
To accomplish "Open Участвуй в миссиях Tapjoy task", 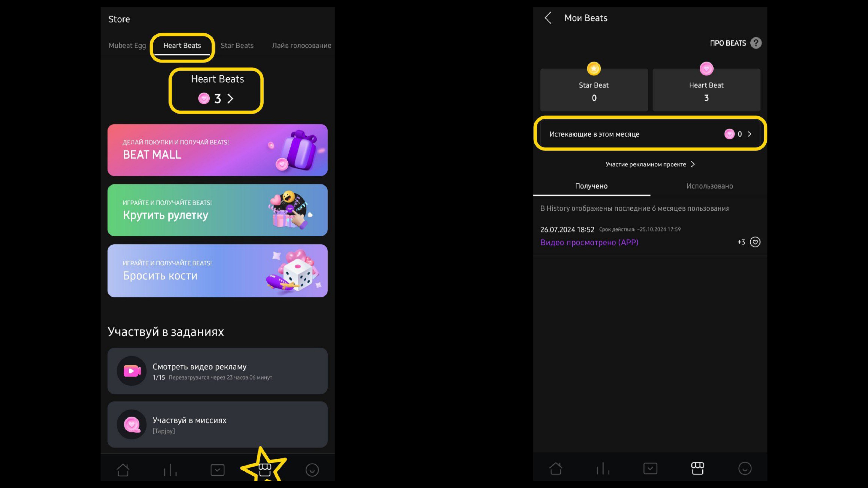I will 217,424.
